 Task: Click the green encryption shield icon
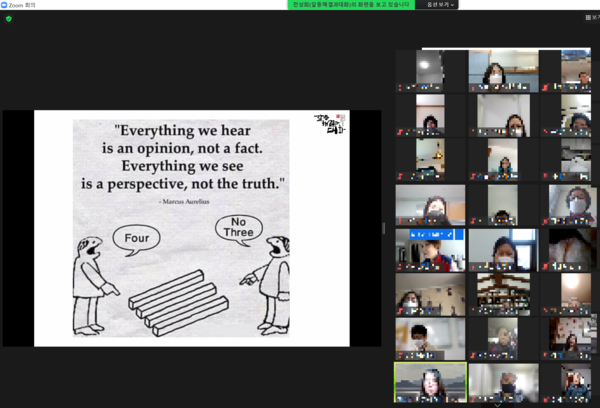pyautogui.click(x=8, y=19)
